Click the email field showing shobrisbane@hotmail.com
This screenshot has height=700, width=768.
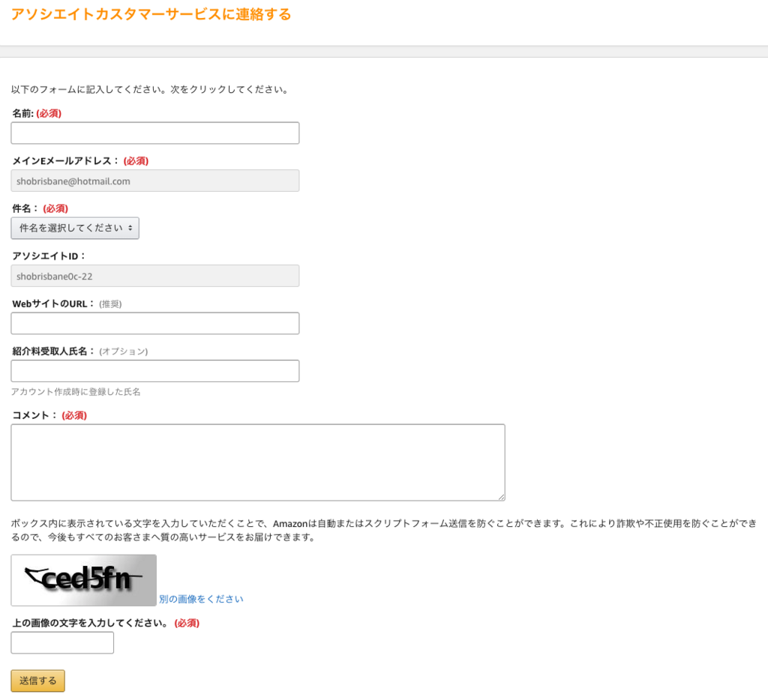[x=154, y=181]
